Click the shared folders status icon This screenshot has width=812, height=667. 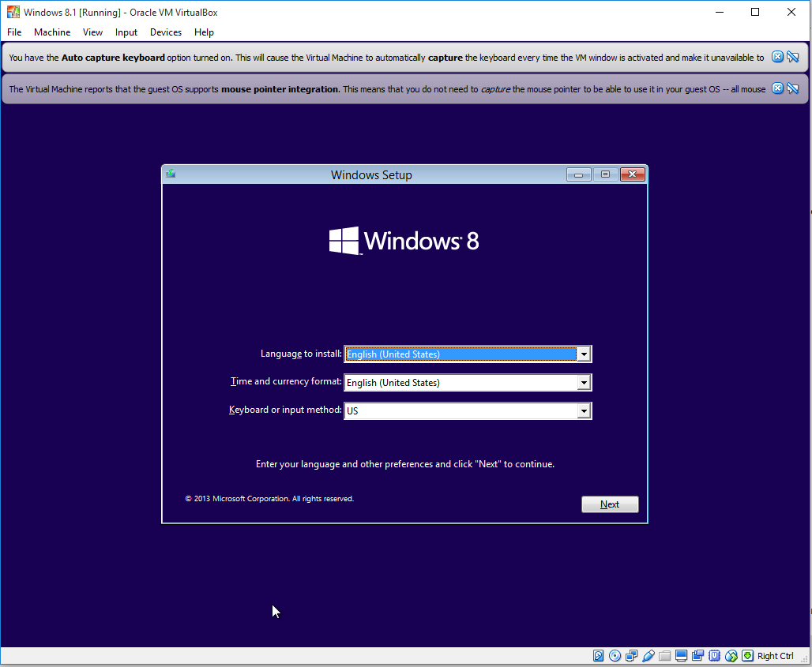click(664, 655)
